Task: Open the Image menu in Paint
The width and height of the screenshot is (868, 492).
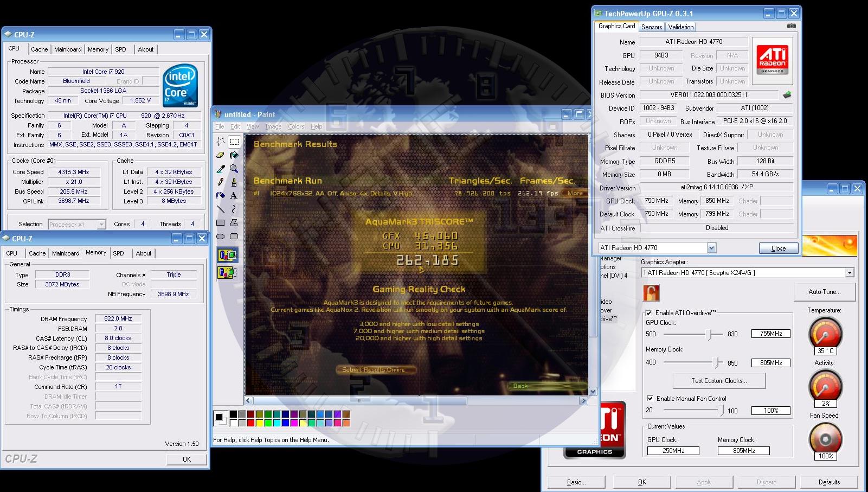Action: pos(273,126)
